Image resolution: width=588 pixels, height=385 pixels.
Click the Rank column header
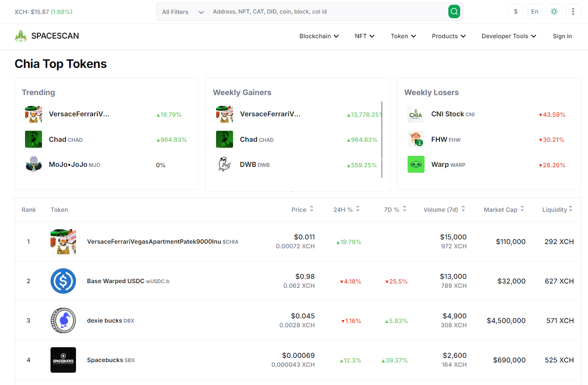[x=29, y=210]
